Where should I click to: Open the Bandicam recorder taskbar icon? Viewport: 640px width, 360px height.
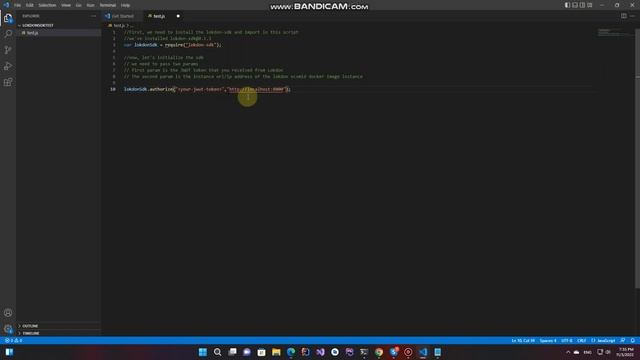[408, 352]
